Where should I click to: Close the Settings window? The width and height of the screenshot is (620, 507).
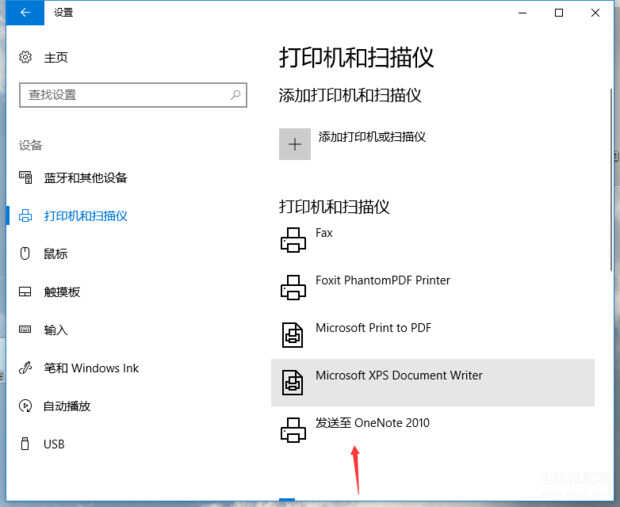pos(595,13)
